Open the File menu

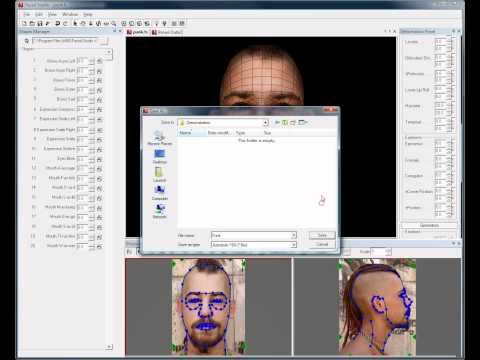coord(27,14)
